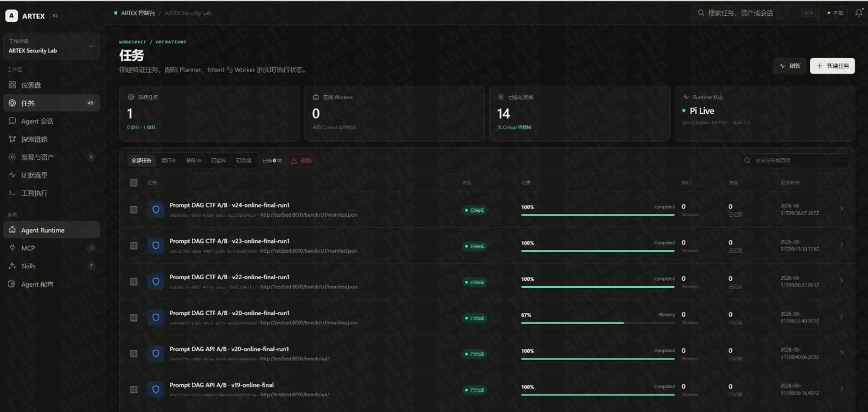868x412 pixels.
Task: Click the 工具执行 terminal prompt icon
Action: (12, 193)
